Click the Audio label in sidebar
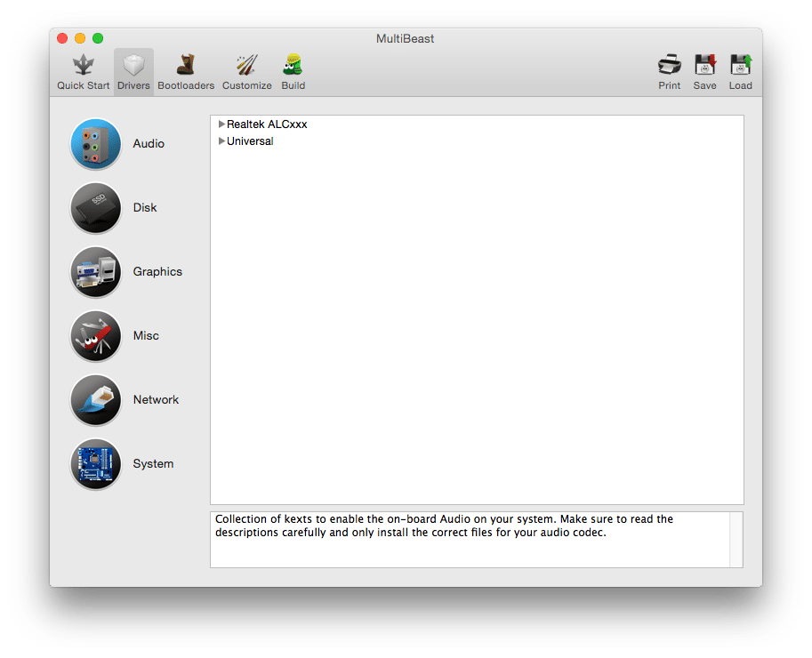Viewport: 812px width, 658px height. [149, 144]
